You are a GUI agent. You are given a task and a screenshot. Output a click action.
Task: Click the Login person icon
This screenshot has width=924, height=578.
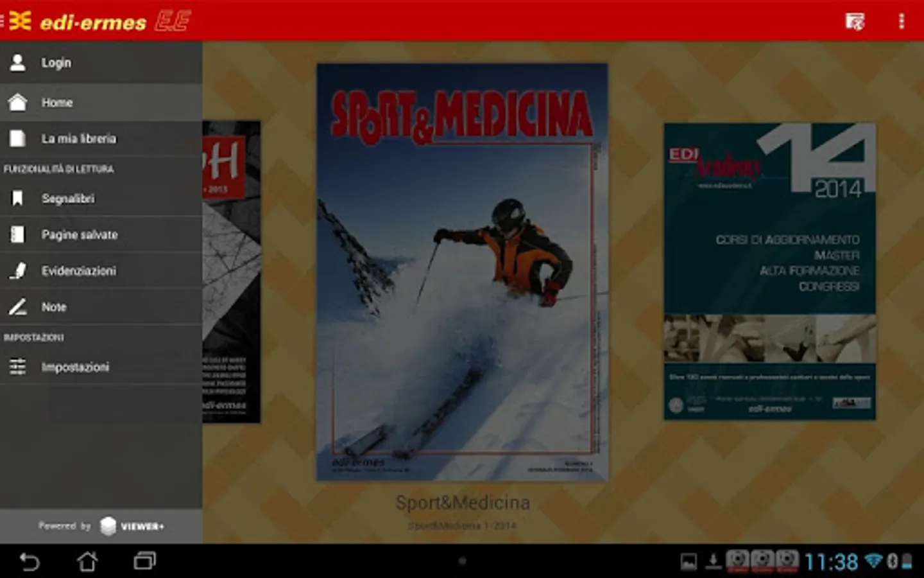tap(18, 62)
